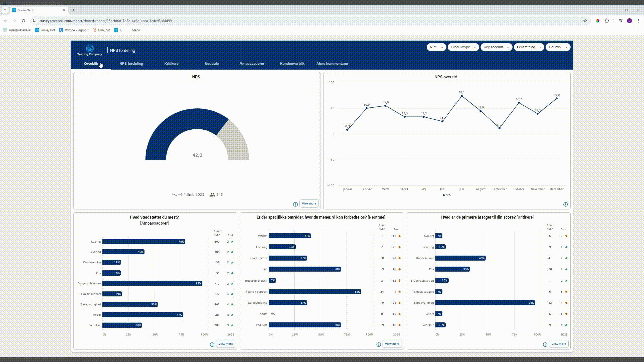This screenshot has width=644, height=362.
Task: Click info icon in NPS over tid panel
Action: pyautogui.click(x=565, y=204)
